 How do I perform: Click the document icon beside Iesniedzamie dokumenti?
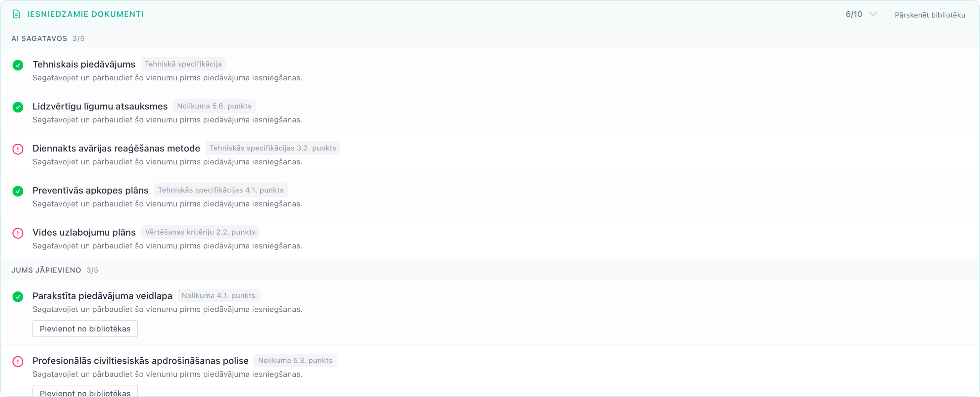tap(16, 14)
